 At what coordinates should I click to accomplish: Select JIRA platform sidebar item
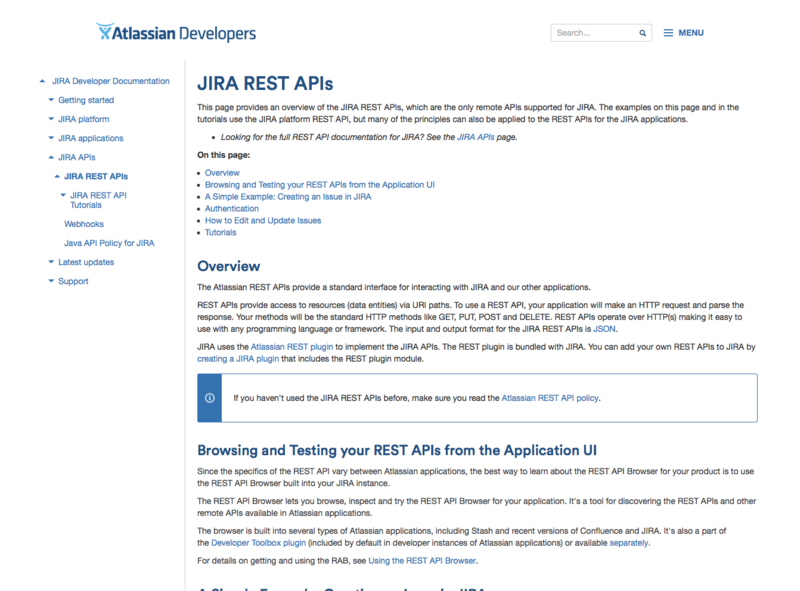pyautogui.click(x=84, y=119)
